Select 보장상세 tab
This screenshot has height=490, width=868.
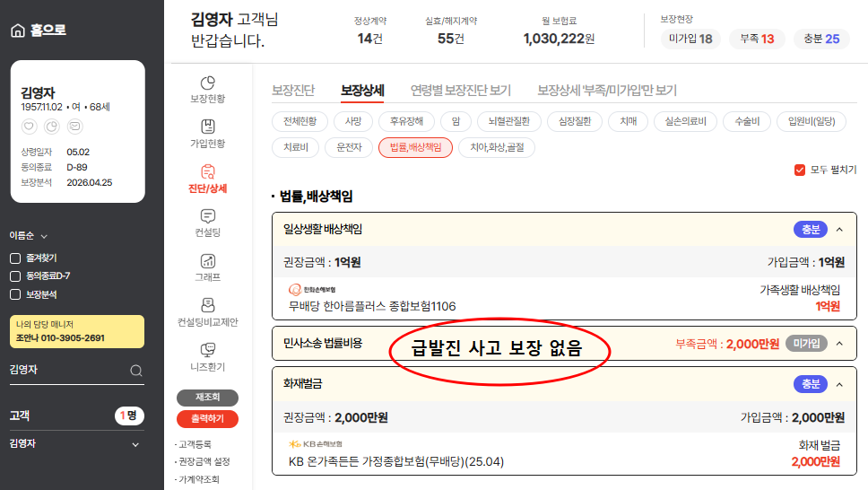click(362, 91)
